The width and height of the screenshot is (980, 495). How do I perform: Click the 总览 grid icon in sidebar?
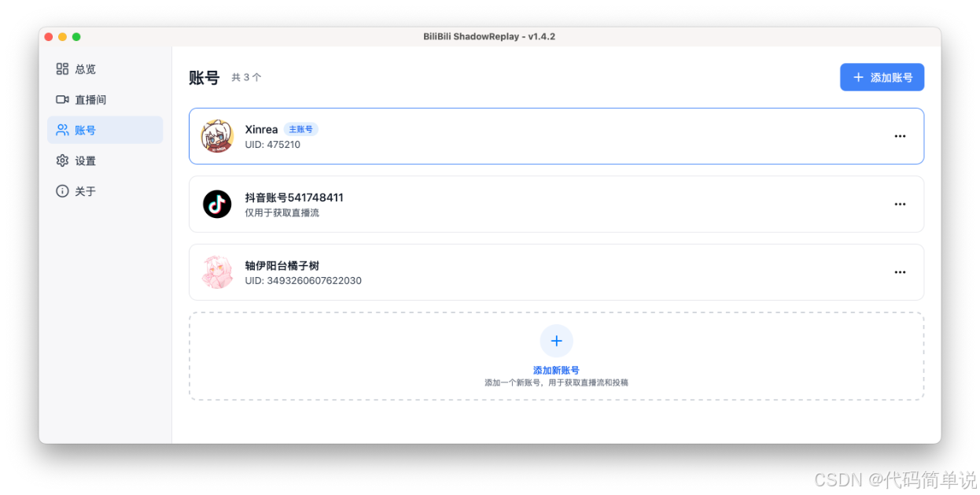point(62,69)
